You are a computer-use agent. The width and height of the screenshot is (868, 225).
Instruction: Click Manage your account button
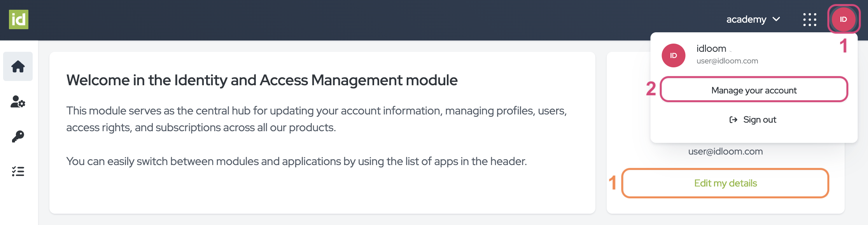click(x=754, y=90)
